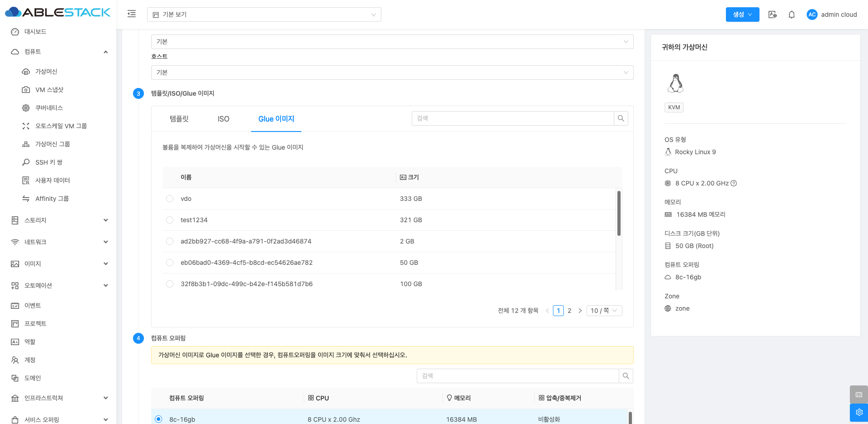Click the blue Create button
This screenshot has width=868, height=424.
click(742, 15)
